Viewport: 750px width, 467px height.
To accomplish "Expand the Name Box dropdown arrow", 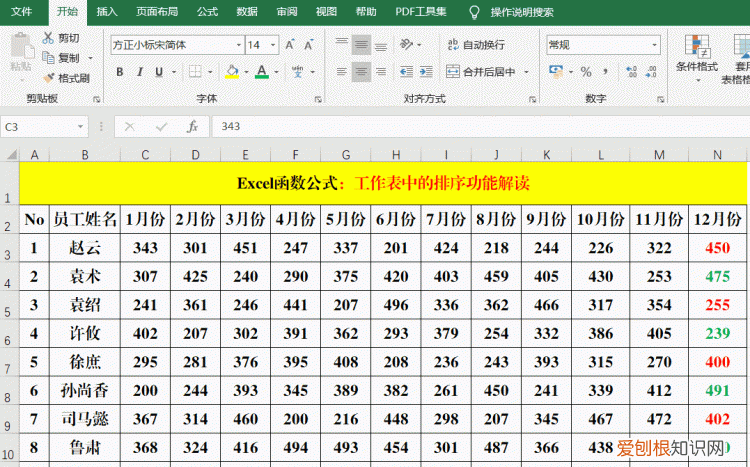I will 80,127.
